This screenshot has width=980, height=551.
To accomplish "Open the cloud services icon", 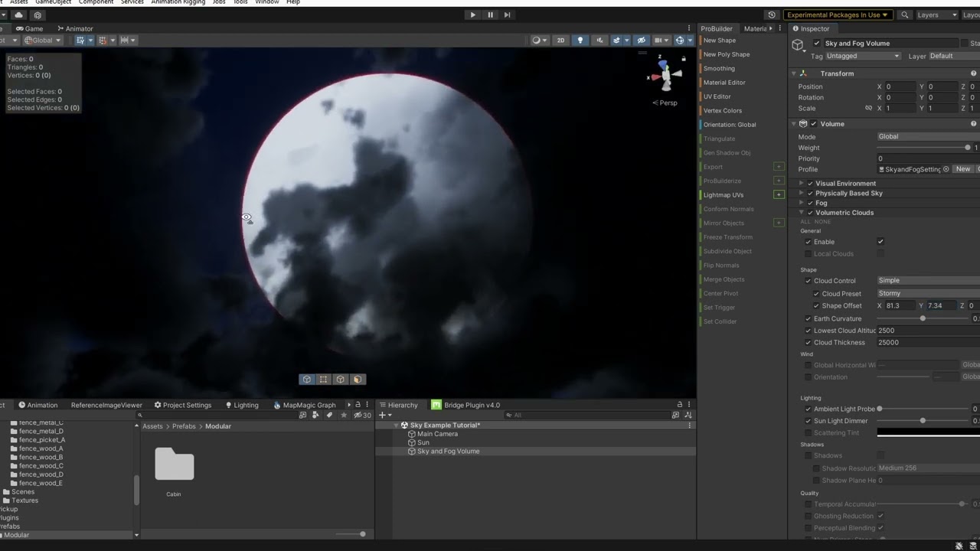I will point(18,15).
